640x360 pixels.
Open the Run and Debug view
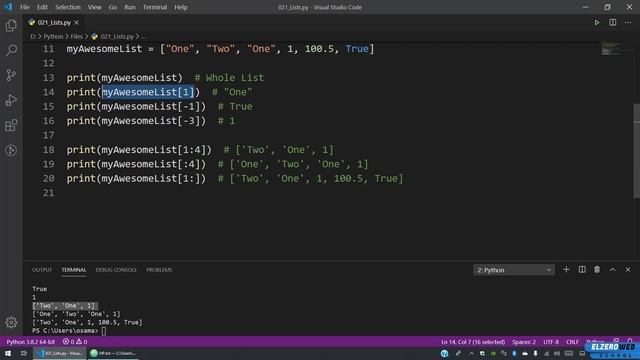coord(11,100)
